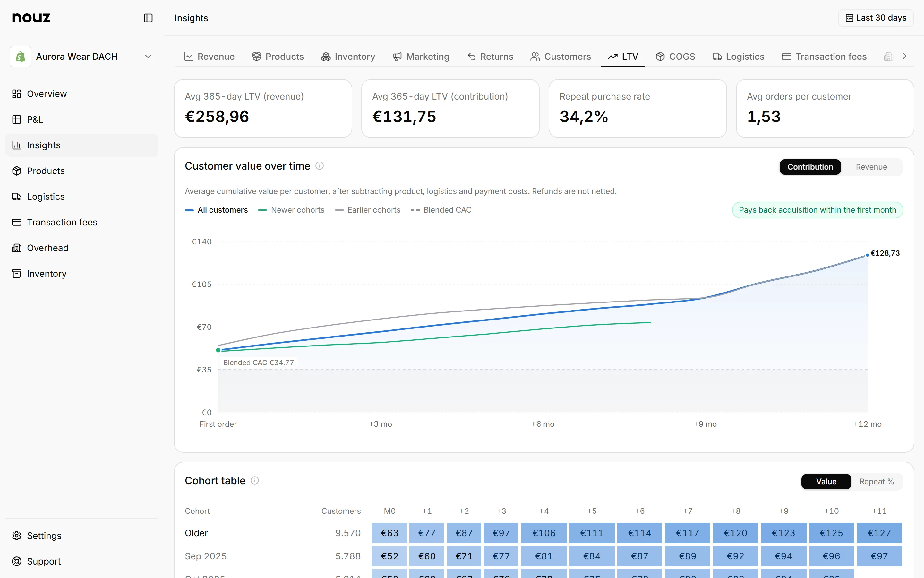Open the Revenue tab
Screen dimensions: 924x578
[x=209, y=57]
